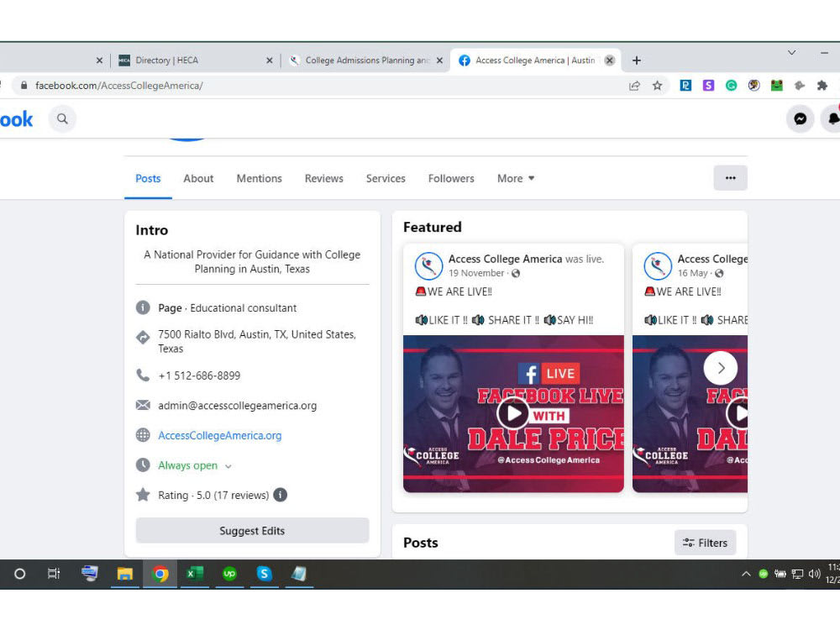The image size is (840, 630).
Task: Play the 19 November live video
Action: [513, 413]
